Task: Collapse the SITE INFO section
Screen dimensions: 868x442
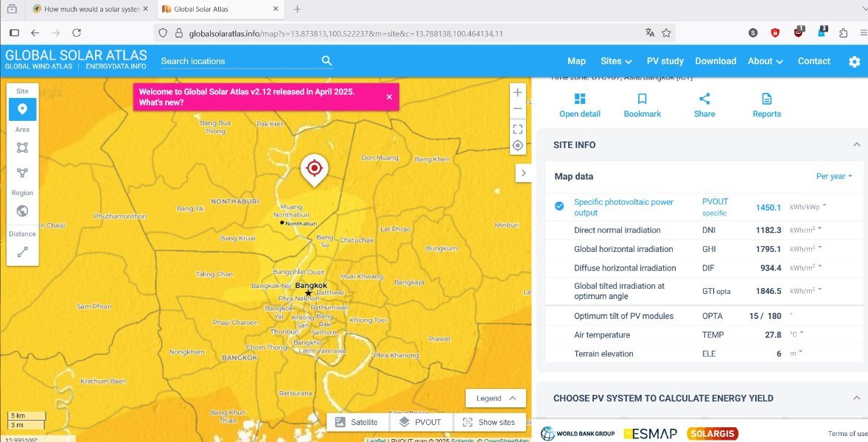Action: click(856, 145)
